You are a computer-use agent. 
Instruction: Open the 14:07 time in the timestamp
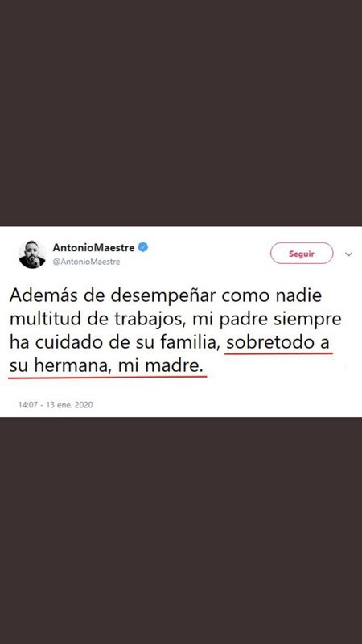pos(28,405)
